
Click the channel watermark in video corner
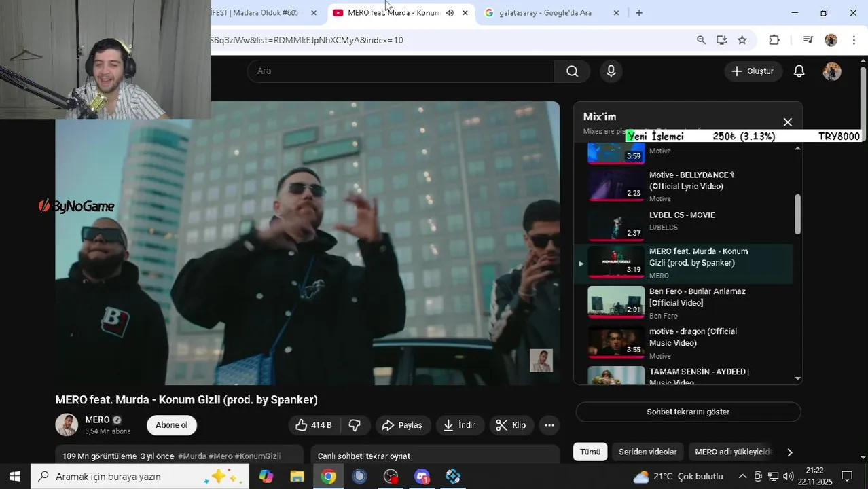(541, 361)
